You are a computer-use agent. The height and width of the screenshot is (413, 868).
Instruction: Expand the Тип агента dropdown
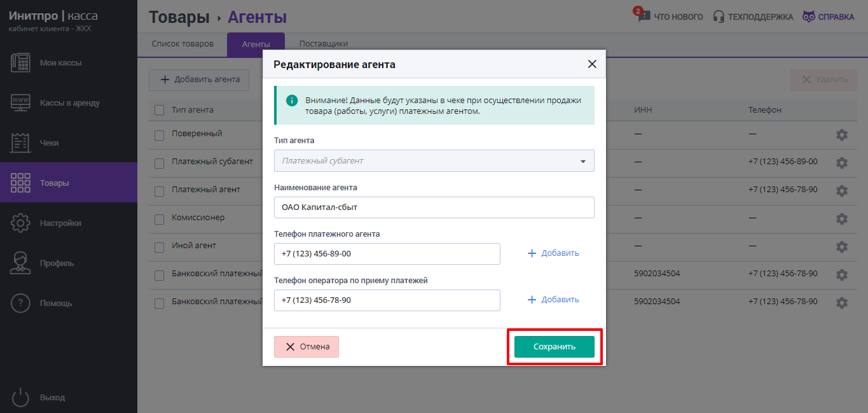[434, 161]
